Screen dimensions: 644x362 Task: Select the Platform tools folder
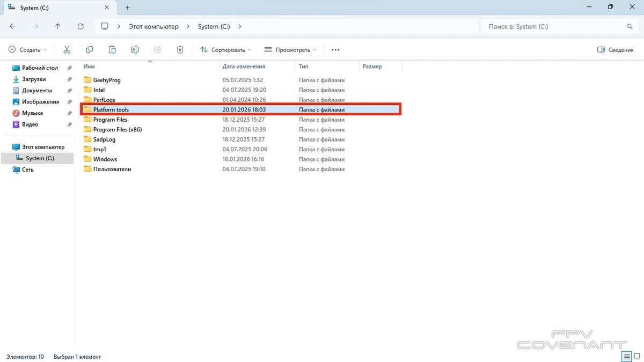240,109
